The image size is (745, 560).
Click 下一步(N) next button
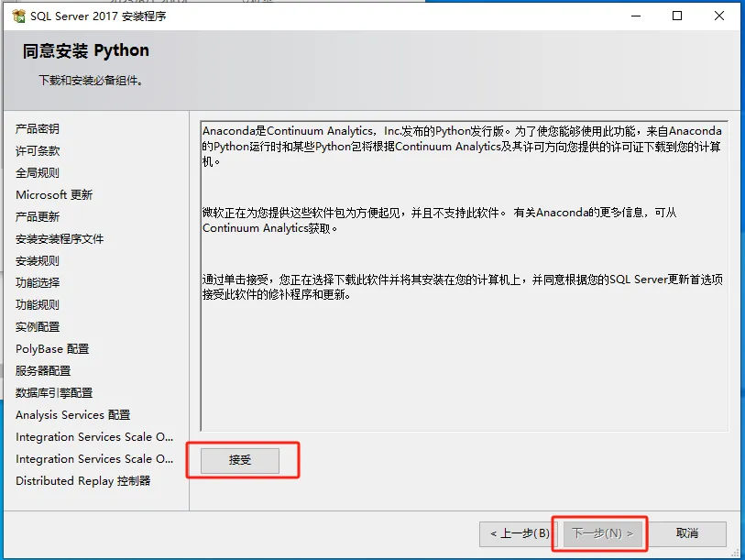pos(602,533)
